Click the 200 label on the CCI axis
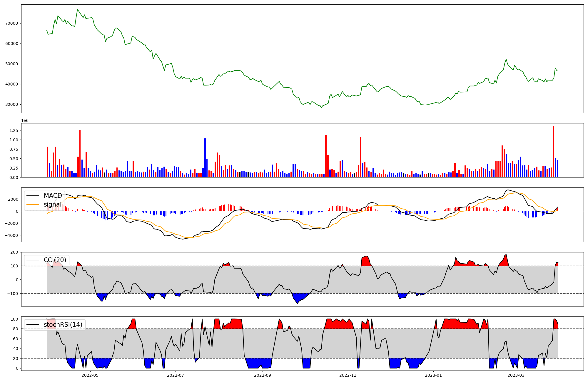This screenshot has width=588, height=382. [14, 252]
